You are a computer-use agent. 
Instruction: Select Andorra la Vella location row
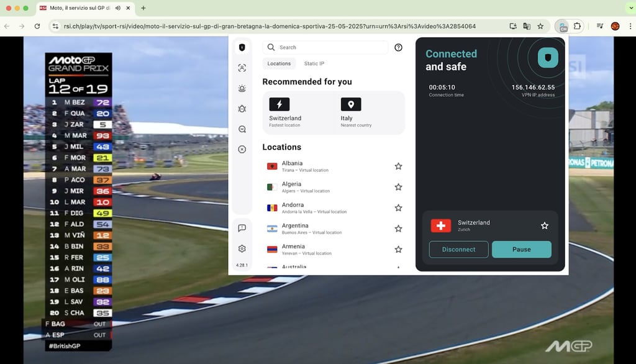click(x=334, y=207)
